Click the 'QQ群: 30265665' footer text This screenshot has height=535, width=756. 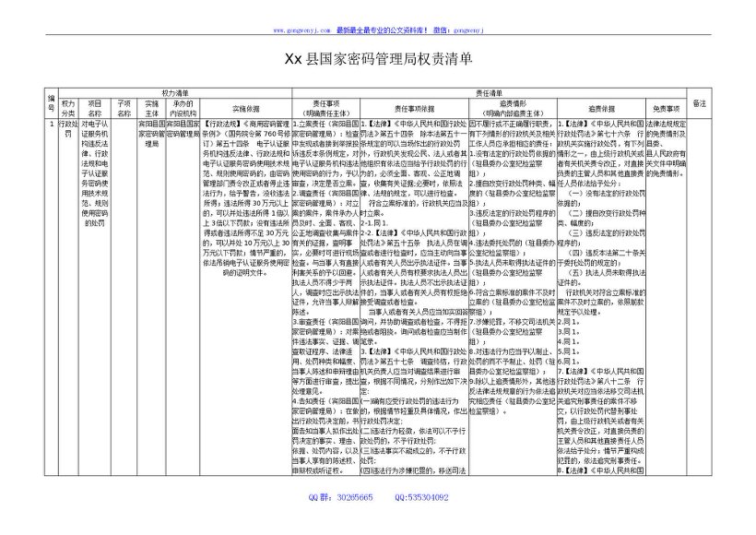pyautogui.click(x=340, y=497)
